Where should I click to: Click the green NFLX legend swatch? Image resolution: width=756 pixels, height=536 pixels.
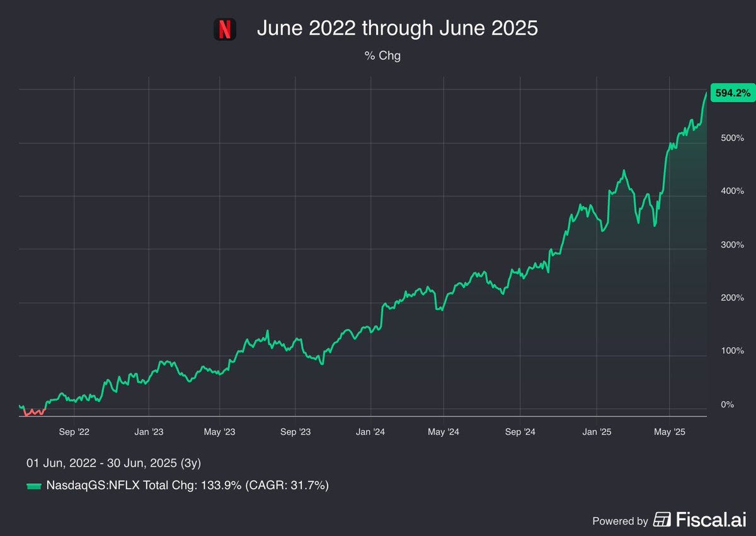coord(34,486)
